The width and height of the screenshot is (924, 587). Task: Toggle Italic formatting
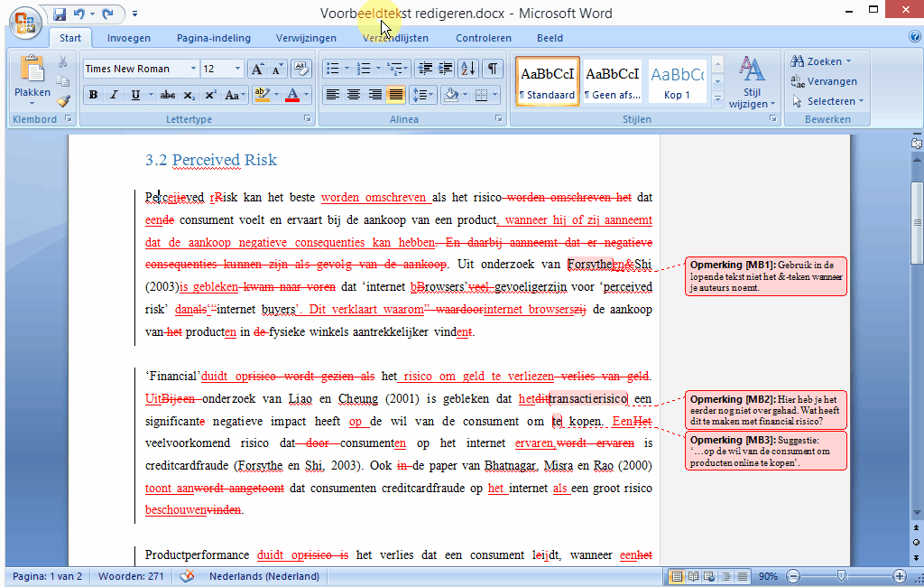tap(115, 95)
